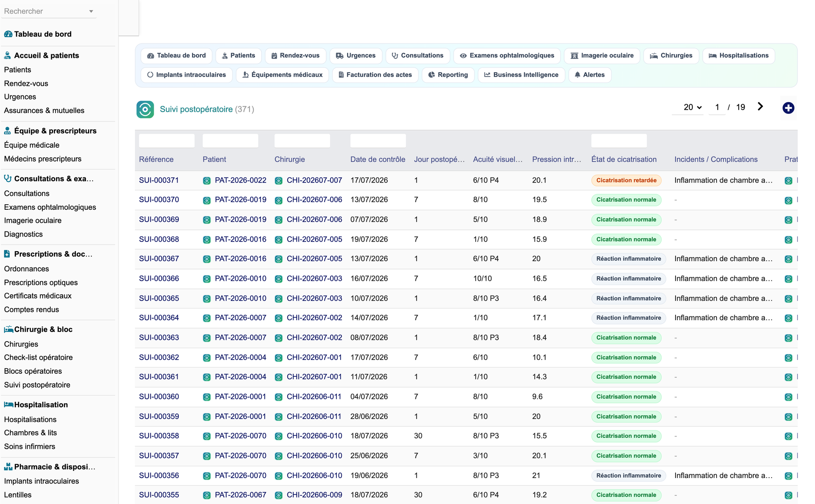The height and width of the screenshot is (504, 815).
Task: Click surgery icon in SUI-000360 row
Action: coord(279,397)
